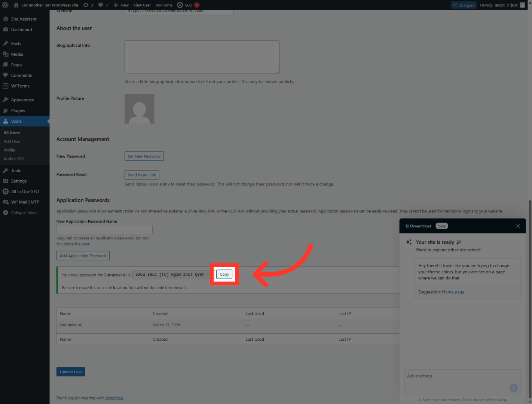Open the WordPress footer link
The width and height of the screenshot is (532, 404).
click(114, 398)
